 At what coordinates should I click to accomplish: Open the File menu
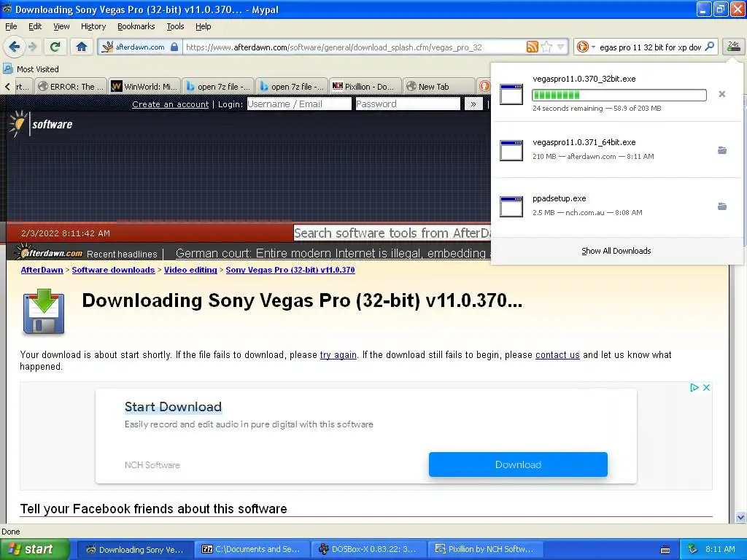click(11, 26)
